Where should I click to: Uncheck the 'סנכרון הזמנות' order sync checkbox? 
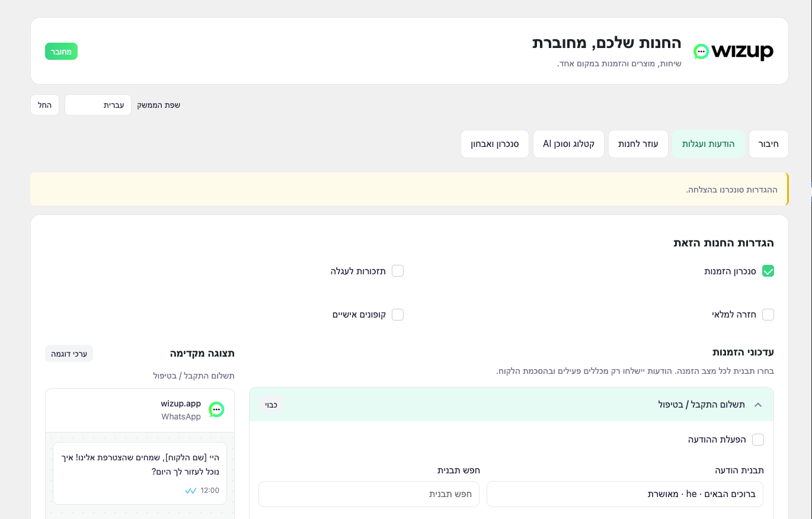(x=768, y=271)
